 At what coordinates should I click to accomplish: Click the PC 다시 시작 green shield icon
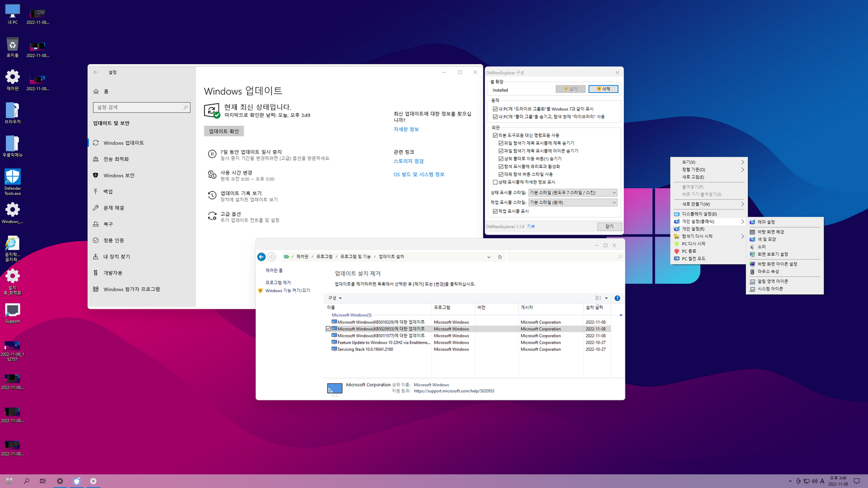[x=677, y=243]
